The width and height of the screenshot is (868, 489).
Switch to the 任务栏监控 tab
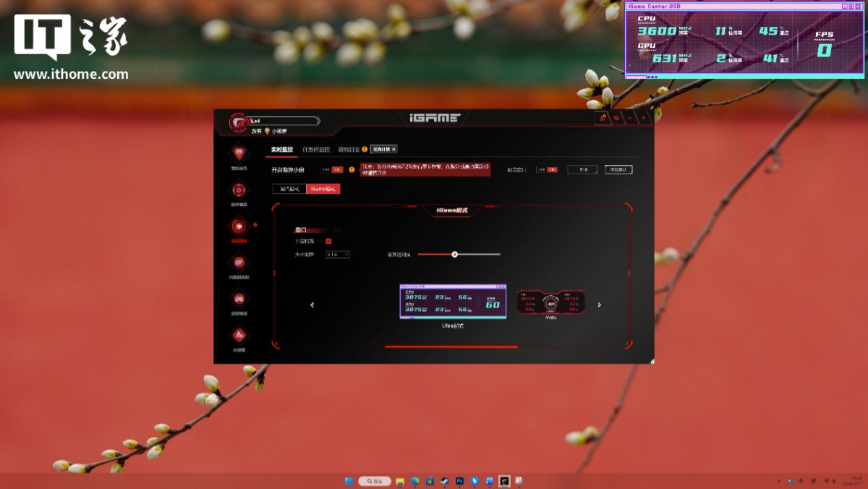pos(316,150)
